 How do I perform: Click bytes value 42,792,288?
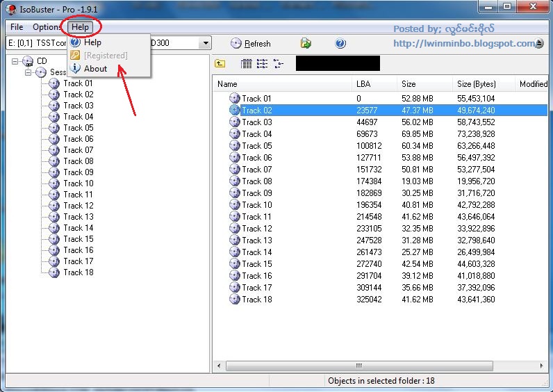pos(476,204)
